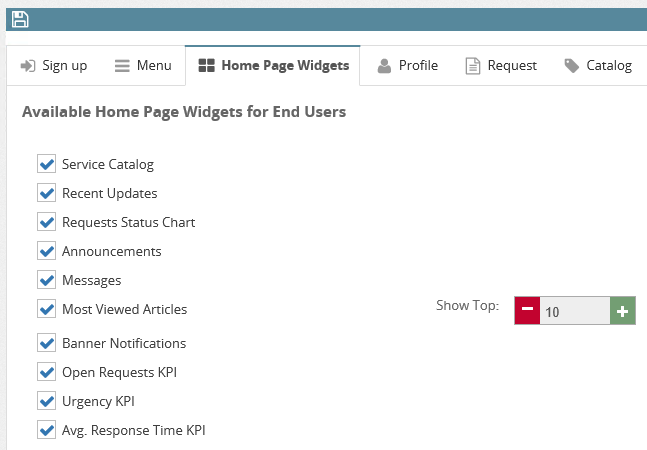Image resolution: width=647 pixels, height=450 pixels.
Task: Toggle Open Requests KPI checkbox
Action: pos(46,372)
